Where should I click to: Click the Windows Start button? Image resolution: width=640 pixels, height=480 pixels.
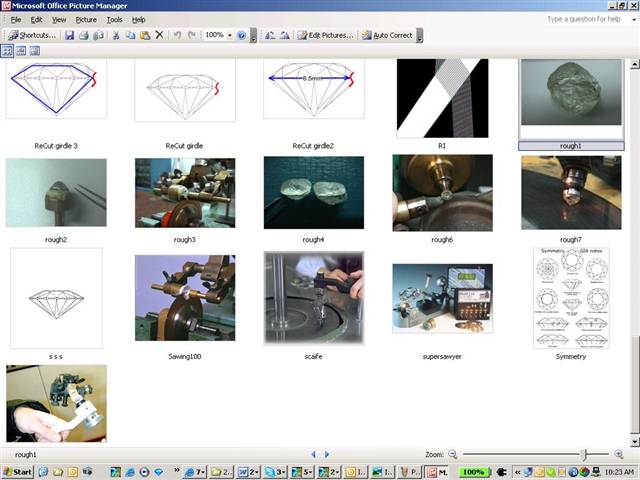pos(17,472)
